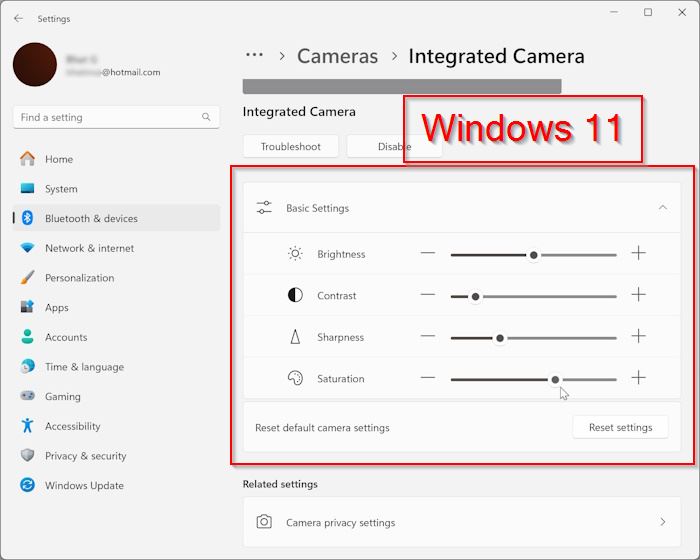700x560 pixels.
Task: Open Time & language settings
Action: coord(116,367)
